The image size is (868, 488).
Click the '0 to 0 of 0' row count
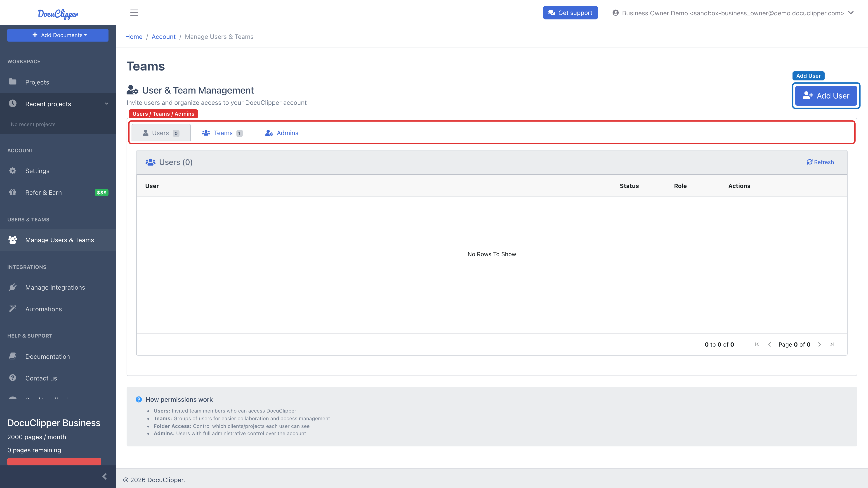pyautogui.click(x=719, y=344)
